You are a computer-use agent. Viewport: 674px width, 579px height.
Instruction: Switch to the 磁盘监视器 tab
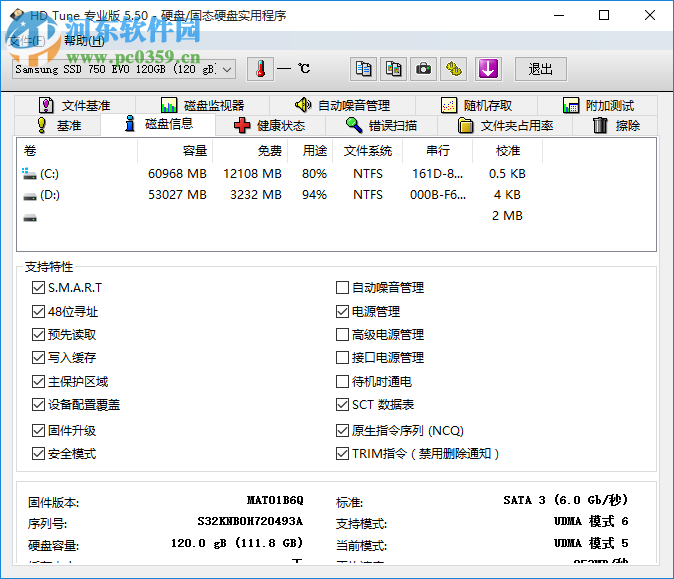202,105
